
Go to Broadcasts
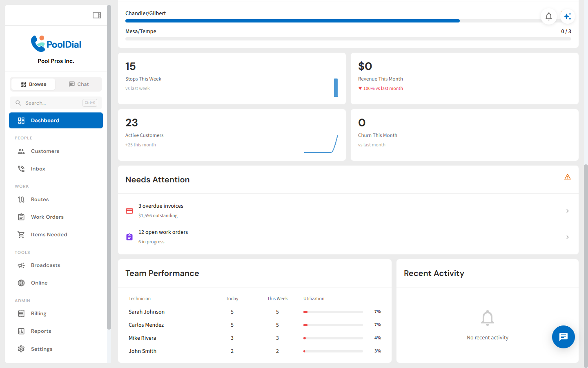click(56, 265)
